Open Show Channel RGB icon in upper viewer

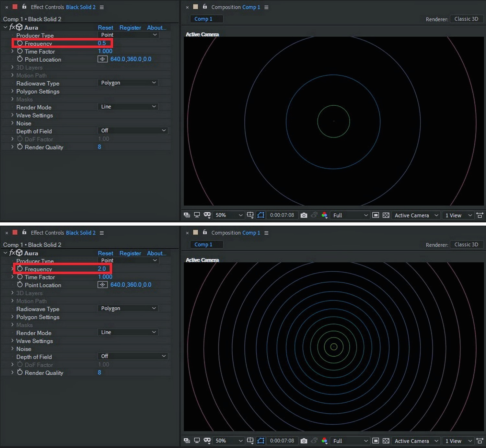(x=324, y=215)
